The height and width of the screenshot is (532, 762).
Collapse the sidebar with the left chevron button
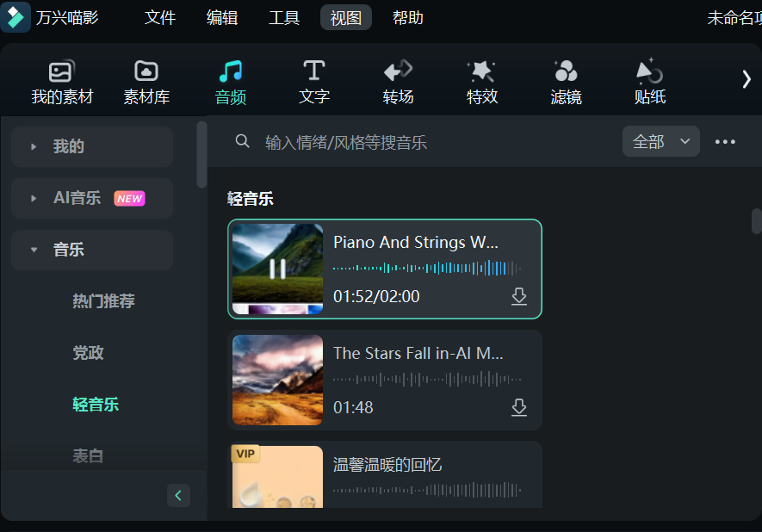click(x=178, y=495)
